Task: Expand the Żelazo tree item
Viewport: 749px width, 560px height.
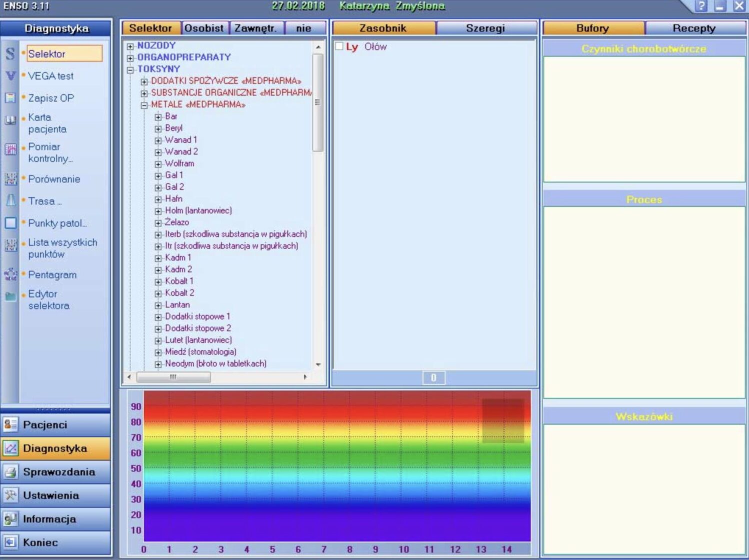Action: click(x=158, y=223)
